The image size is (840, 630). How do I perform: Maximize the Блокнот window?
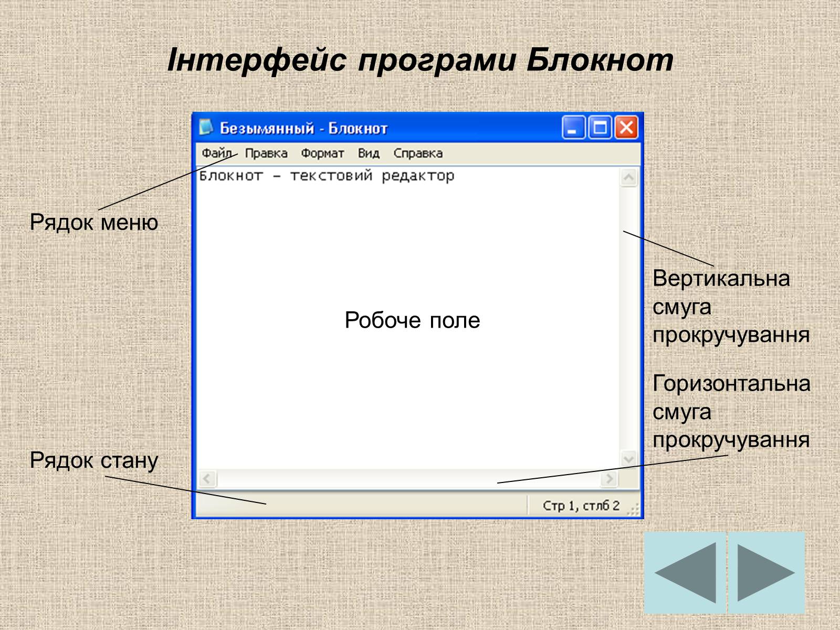pyautogui.click(x=600, y=128)
